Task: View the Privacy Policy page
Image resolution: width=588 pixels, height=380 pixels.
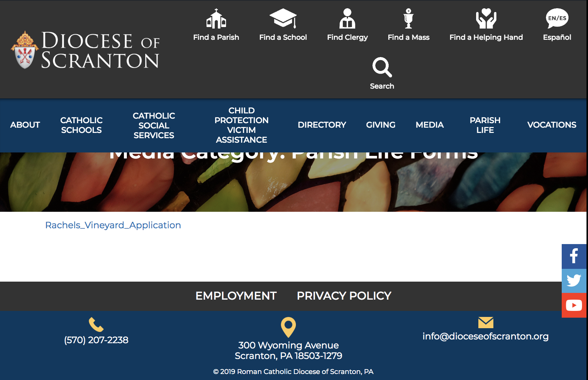Action: point(344,296)
